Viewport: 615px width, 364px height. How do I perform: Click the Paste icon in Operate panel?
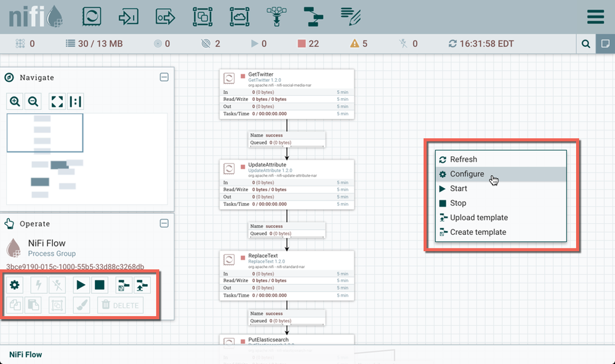33,305
